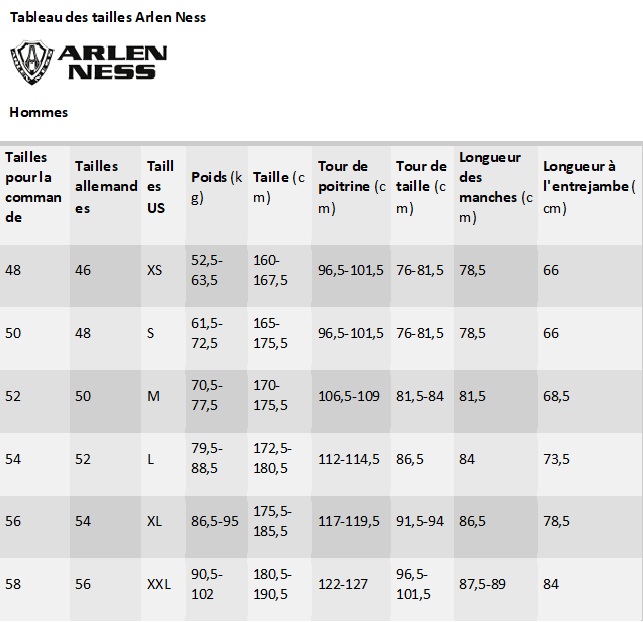Click the 'Hommes' section heading

click(x=39, y=112)
